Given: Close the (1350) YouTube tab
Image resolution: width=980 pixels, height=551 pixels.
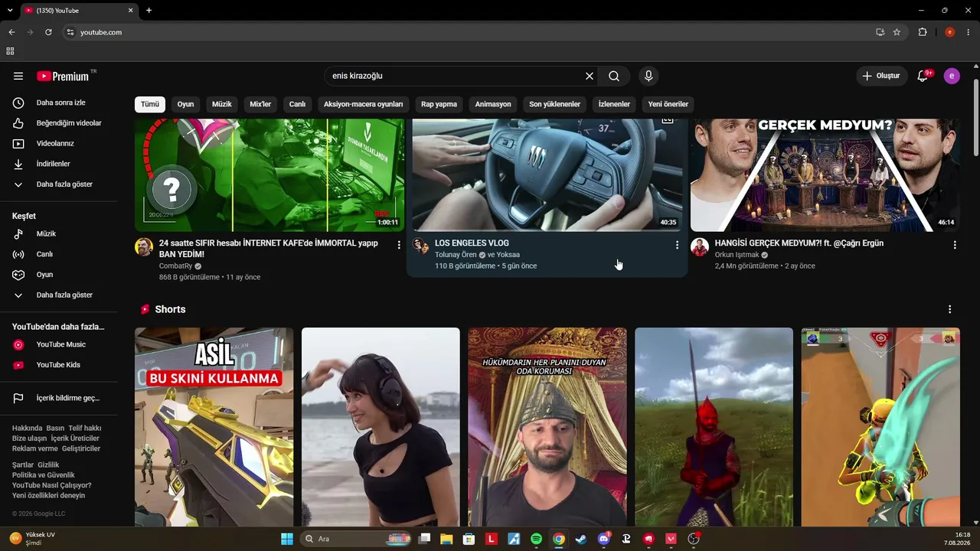Looking at the screenshot, I should 131,11.
